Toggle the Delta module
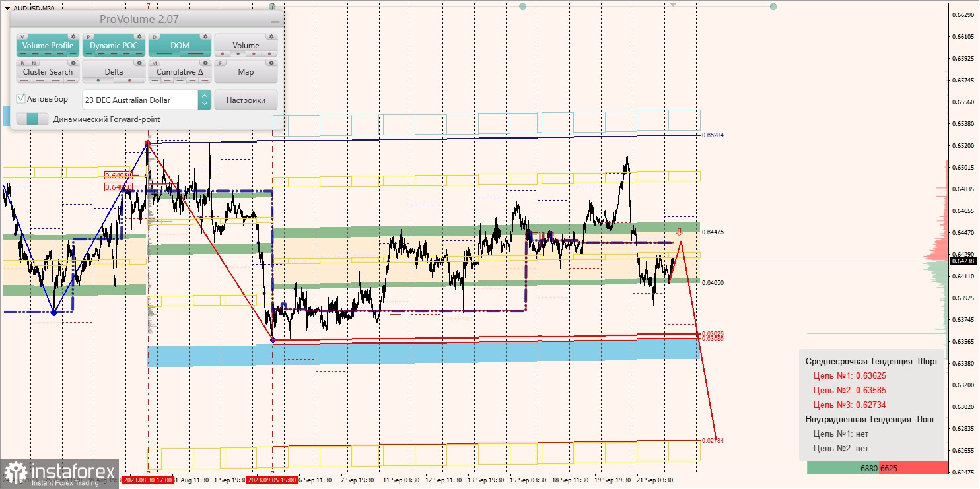Image resolution: width=980 pixels, height=489 pixels. pos(114,72)
